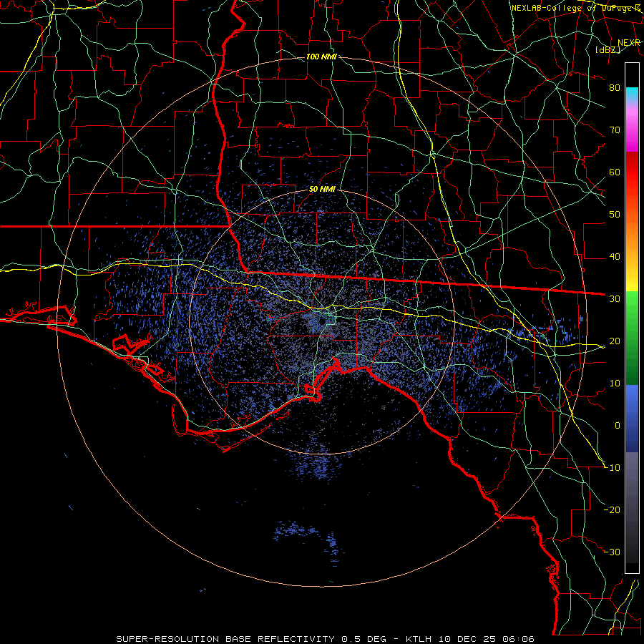This screenshot has height=644, width=644.
Task: Click the 60 dBZ scale label
Action: point(615,172)
